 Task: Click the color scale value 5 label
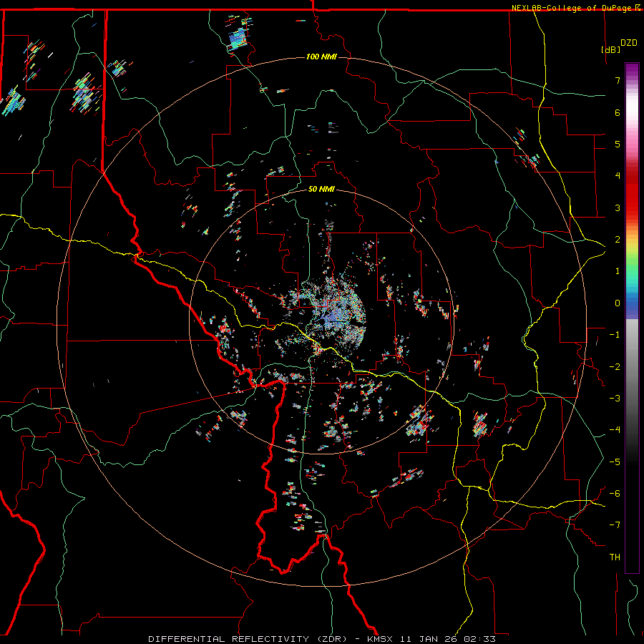click(x=618, y=144)
